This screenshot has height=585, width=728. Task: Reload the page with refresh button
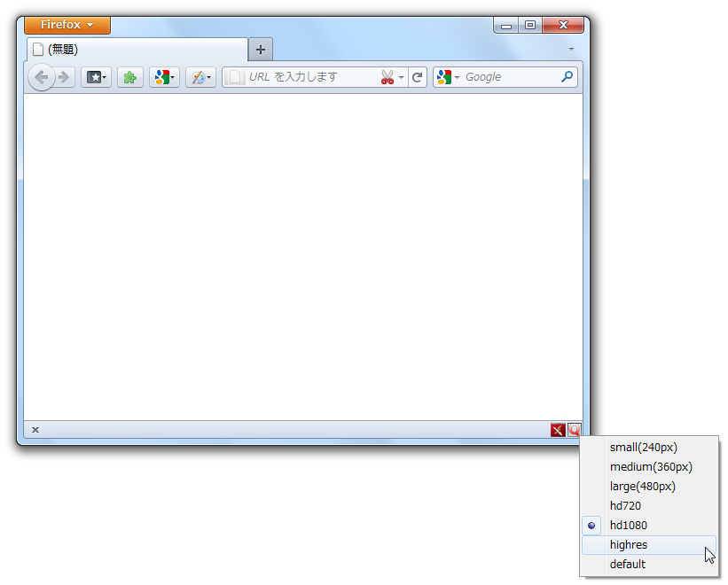click(x=417, y=77)
